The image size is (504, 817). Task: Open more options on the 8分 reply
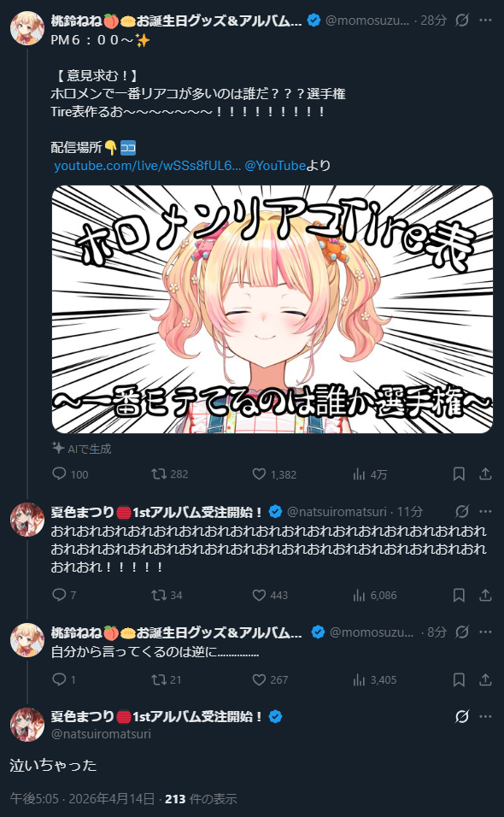pos(485,632)
